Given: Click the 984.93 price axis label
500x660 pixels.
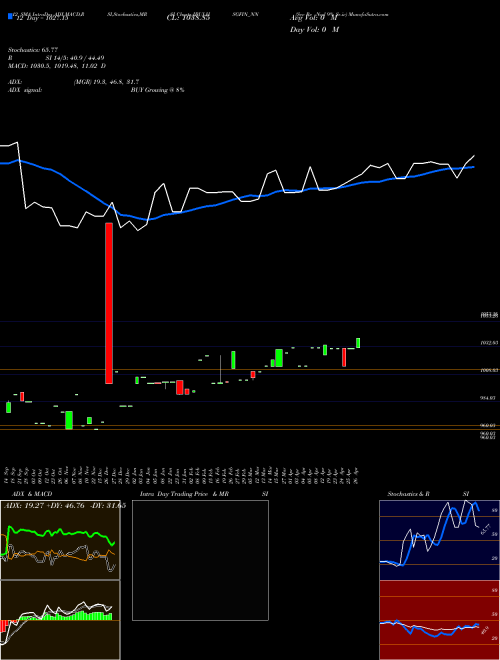Looking at the screenshot, I should 489,398.
